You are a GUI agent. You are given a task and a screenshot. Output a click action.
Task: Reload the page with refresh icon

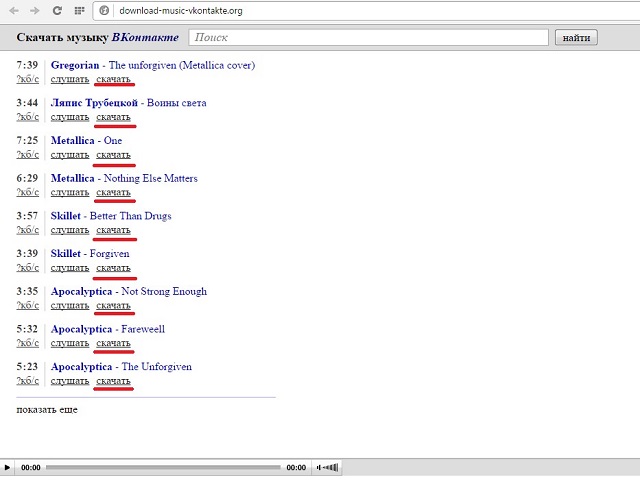pos(57,11)
